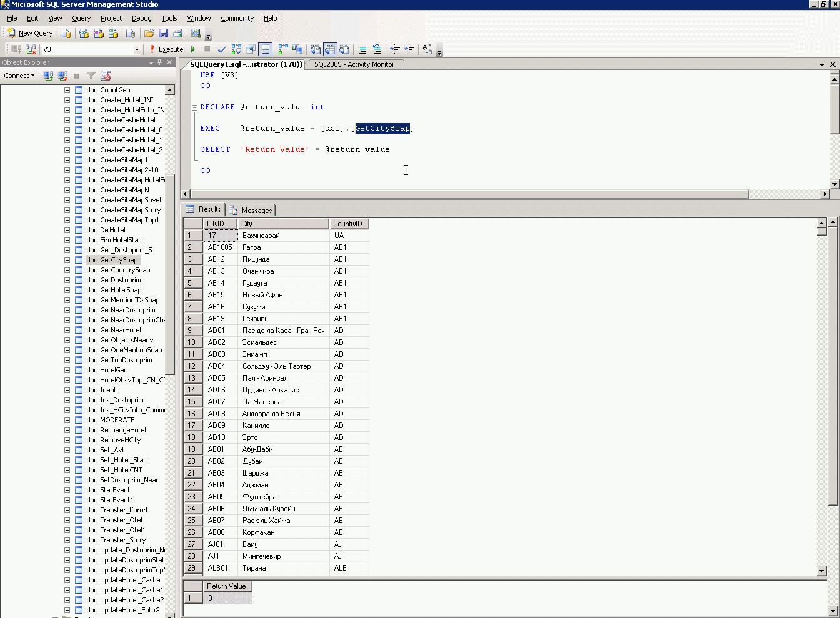Decrease the indent of selected lines

(x=395, y=49)
